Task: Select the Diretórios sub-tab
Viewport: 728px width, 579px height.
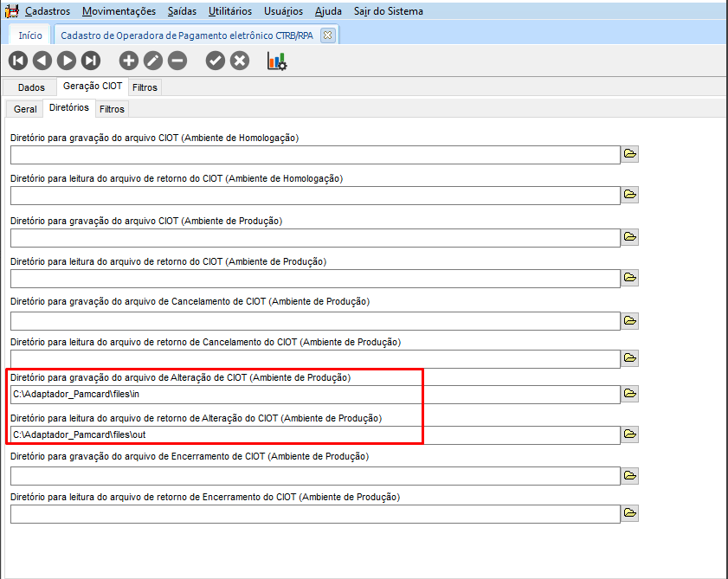Action: (68, 107)
